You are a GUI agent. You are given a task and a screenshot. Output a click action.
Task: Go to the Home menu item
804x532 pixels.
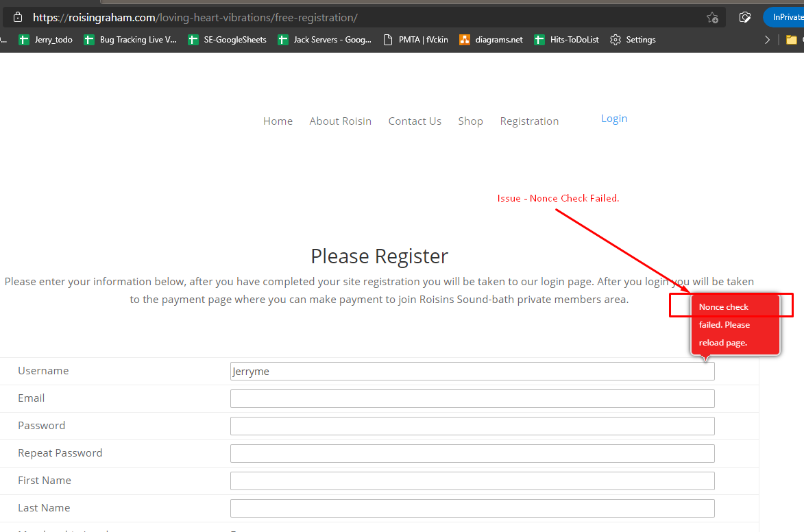click(278, 121)
